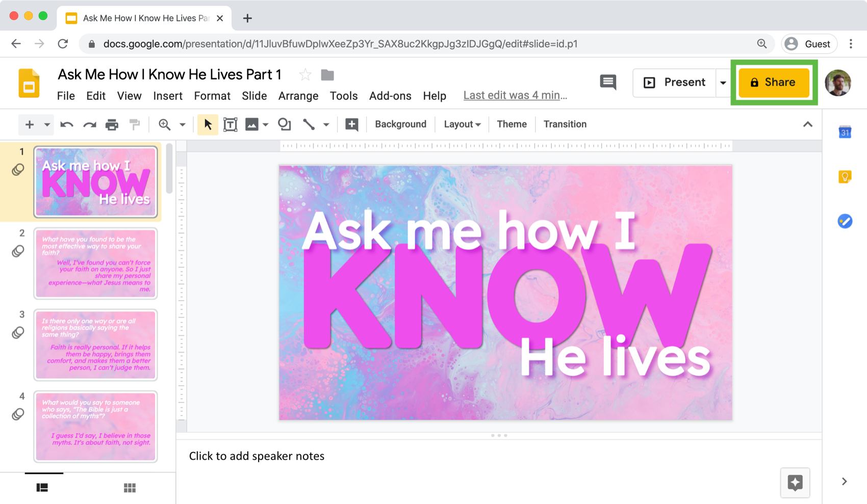Open Present options dropdown arrow
This screenshot has height=504, width=867.
[723, 83]
